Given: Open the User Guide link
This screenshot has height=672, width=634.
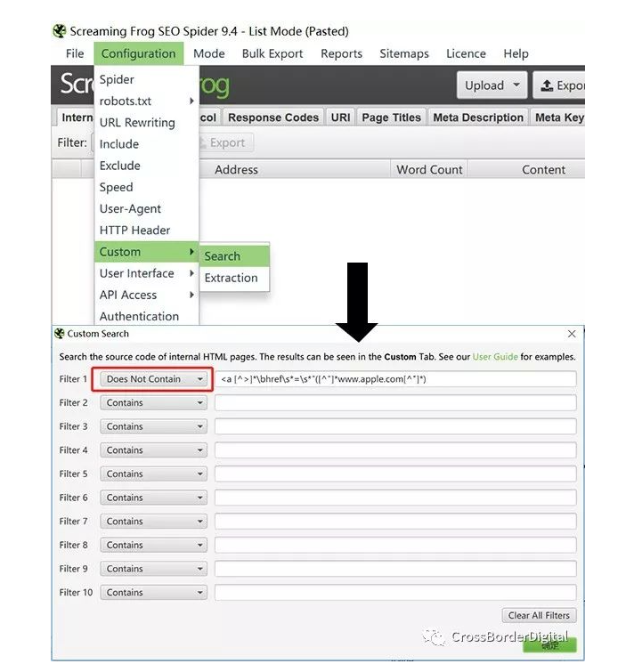Looking at the screenshot, I should [495, 357].
